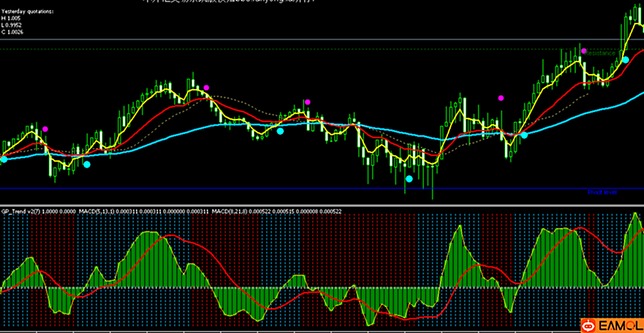Click the rightmost magenta dot below the gray line

(x=501, y=98)
